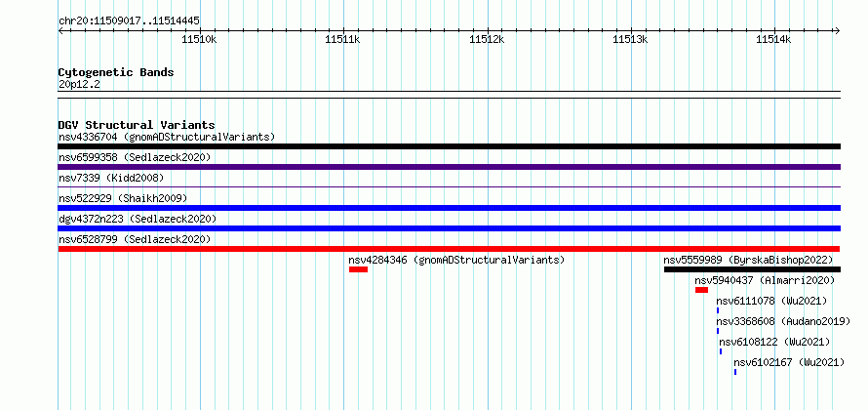The image size is (868, 410).
Task: Open the nsv3368608 (Audano2019) label
Action: (x=783, y=321)
